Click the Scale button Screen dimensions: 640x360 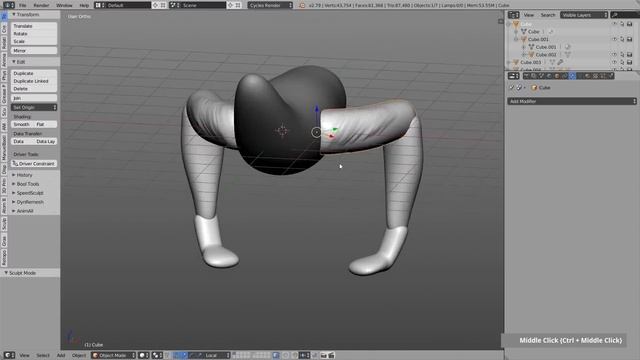34,42
